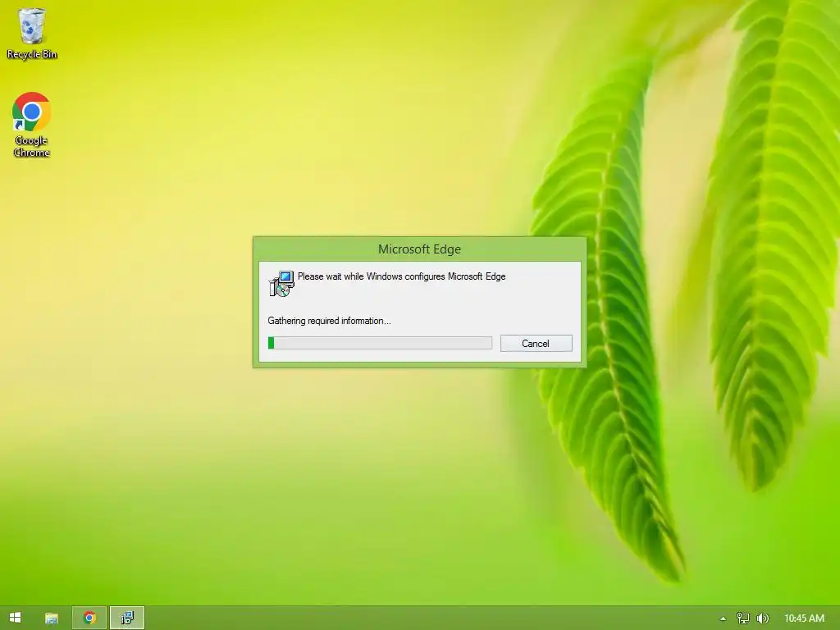Screen dimensions: 840x630
Task: Switch to Chrome in the taskbar
Action: 89,618
